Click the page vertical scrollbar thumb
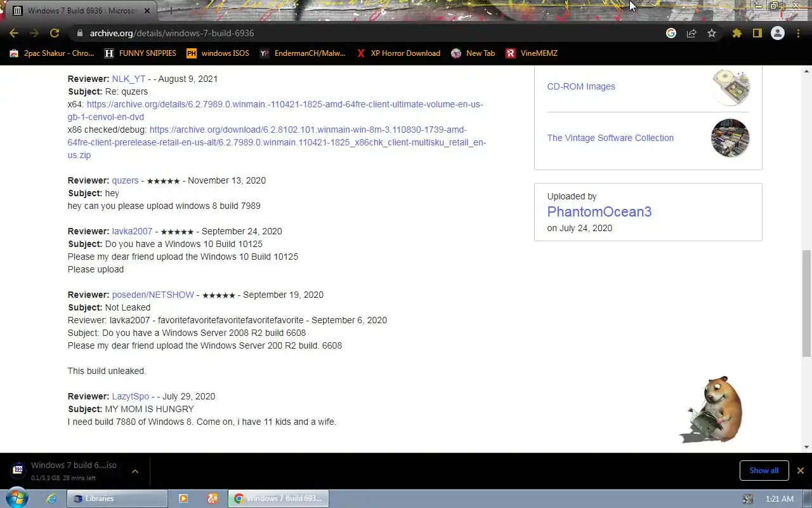The height and width of the screenshot is (508, 812). click(806, 303)
